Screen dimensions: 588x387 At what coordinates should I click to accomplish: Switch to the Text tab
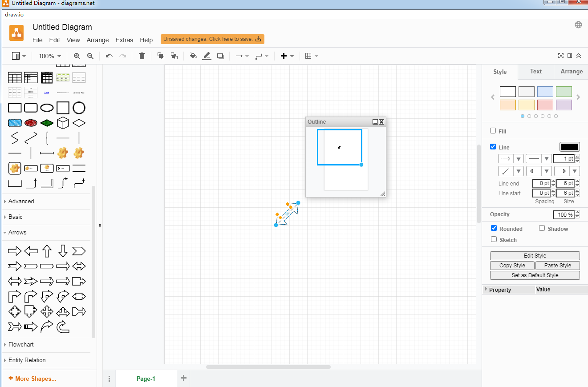pyautogui.click(x=536, y=72)
